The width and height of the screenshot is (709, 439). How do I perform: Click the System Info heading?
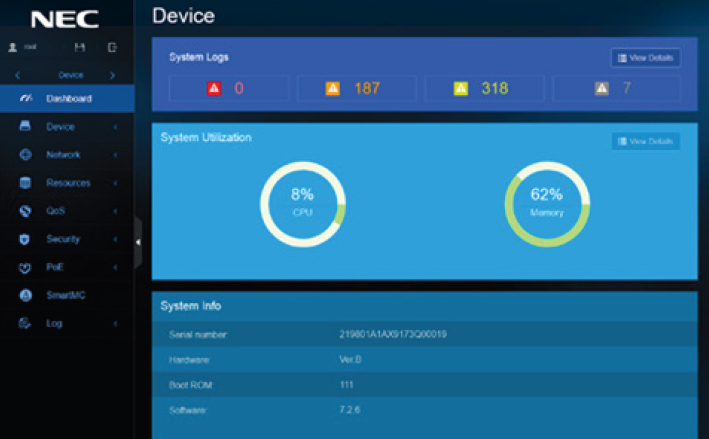click(x=191, y=306)
